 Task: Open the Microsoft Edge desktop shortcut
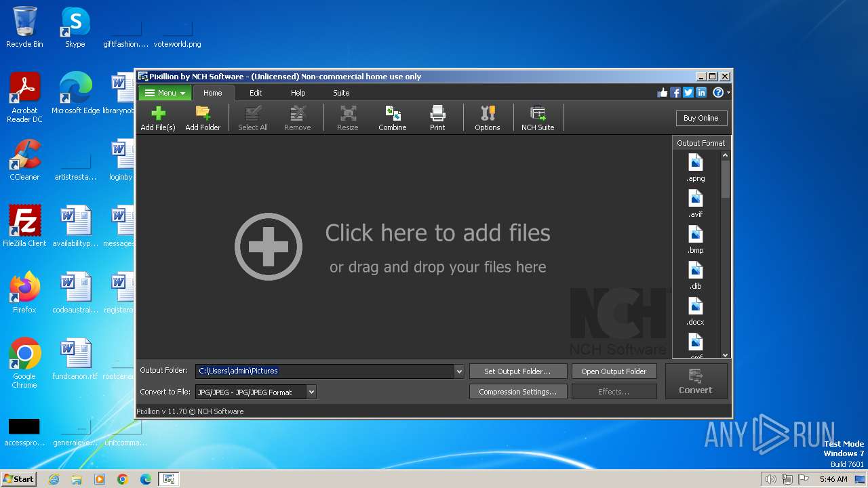(75, 93)
